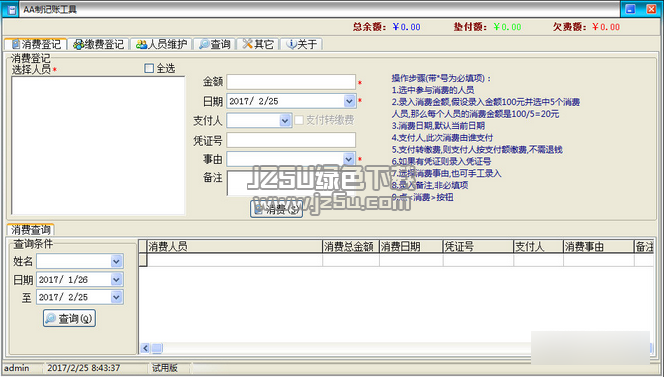
Task: Click the 欠费额 ¥0.00 value
Action: tap(606, 27)
